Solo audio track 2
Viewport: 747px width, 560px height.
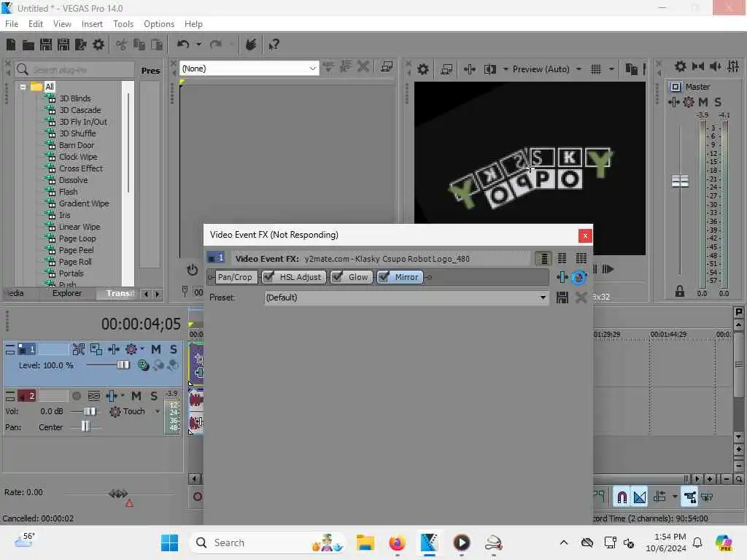154,396
